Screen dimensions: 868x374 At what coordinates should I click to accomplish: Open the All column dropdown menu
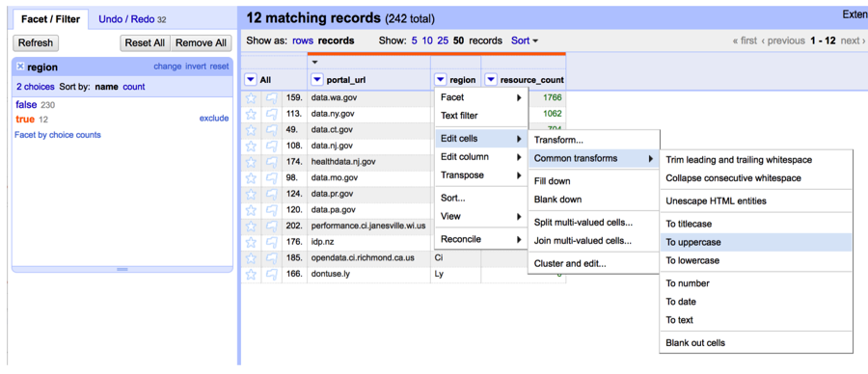(x=250, y=80)
